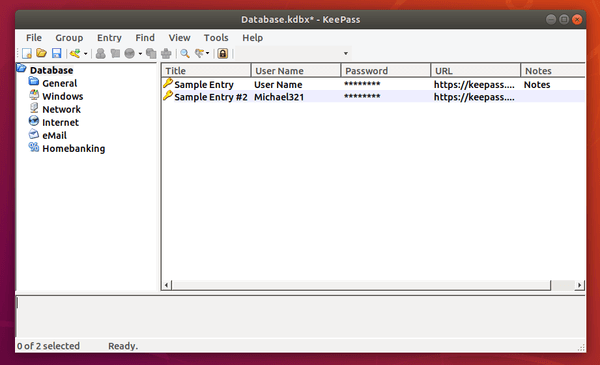Expand the Add Entry dropdown arrow
This screenshot has width=600, height=365.
86,54
